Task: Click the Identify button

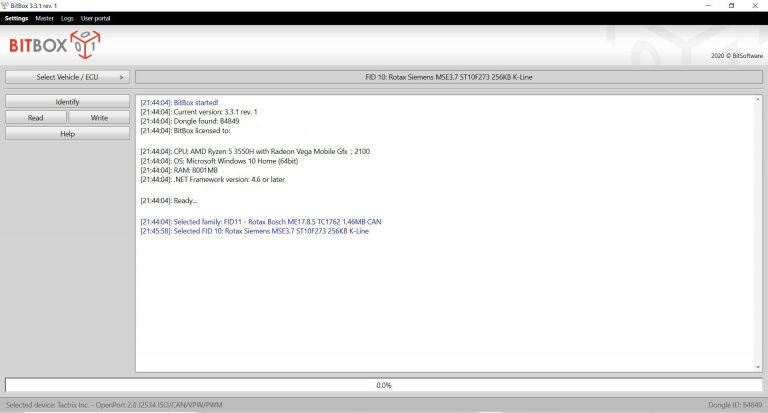Action: 68,101
